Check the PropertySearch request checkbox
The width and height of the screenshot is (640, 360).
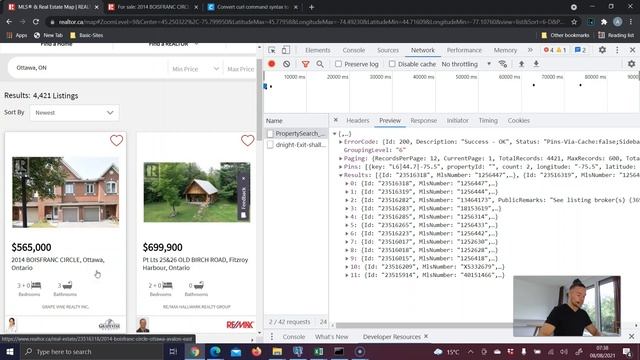(x=270, y=133)
